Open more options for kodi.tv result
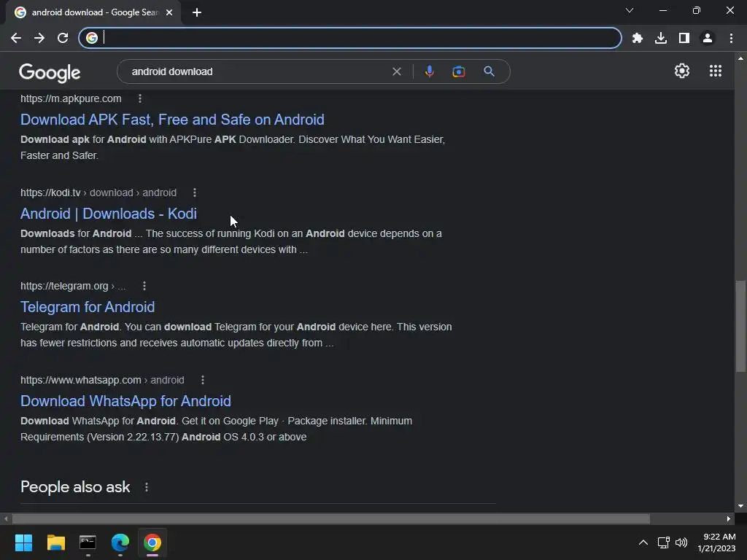 click(x=194, y=192)
